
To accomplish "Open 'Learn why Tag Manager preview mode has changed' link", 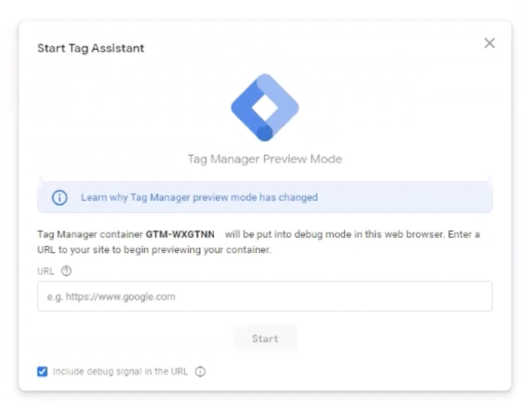I will (x=199, y=198).
